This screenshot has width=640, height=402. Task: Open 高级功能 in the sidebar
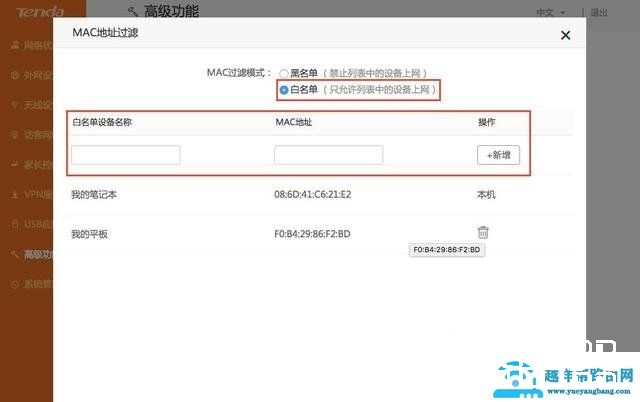[32, 255]
